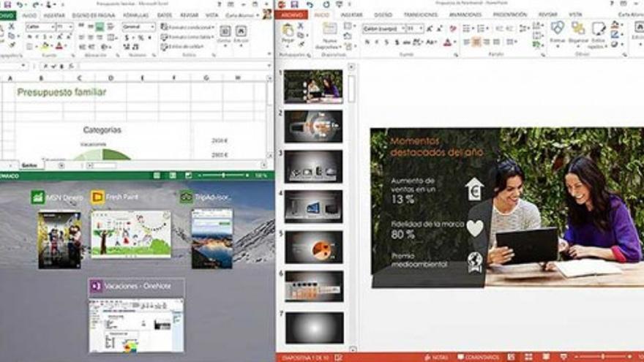The image size is (644, 362).
Task: Expand the Formato condicional menu in Excel
Action: point(187,27)
